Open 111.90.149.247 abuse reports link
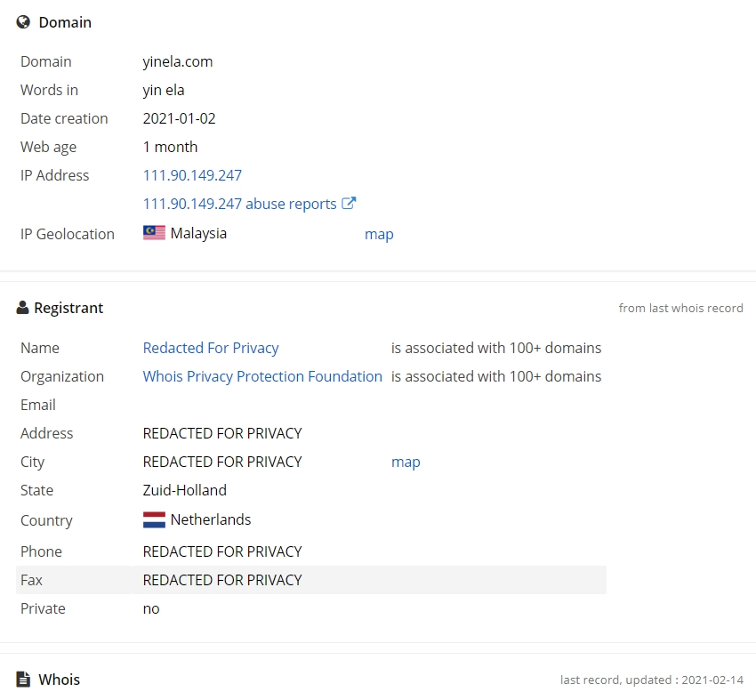The height and width of the screenshot is (700, 756). pyautogui.click(x=239, y=204)
